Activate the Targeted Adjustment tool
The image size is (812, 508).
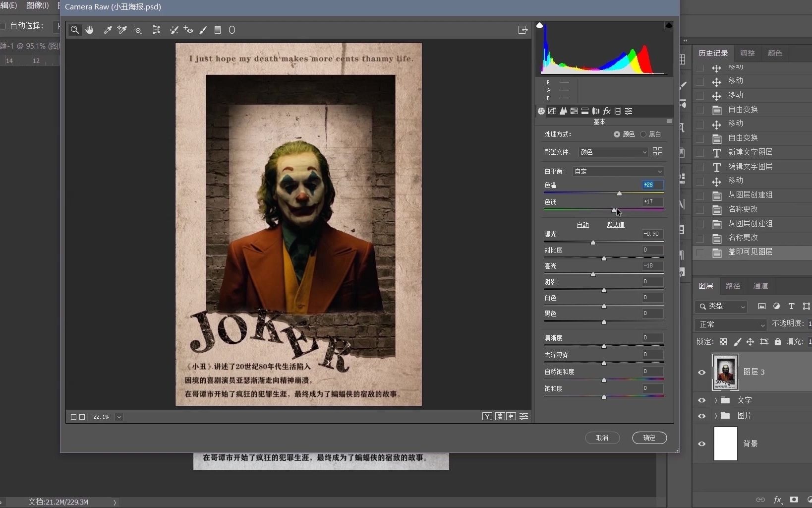[137, 30]
